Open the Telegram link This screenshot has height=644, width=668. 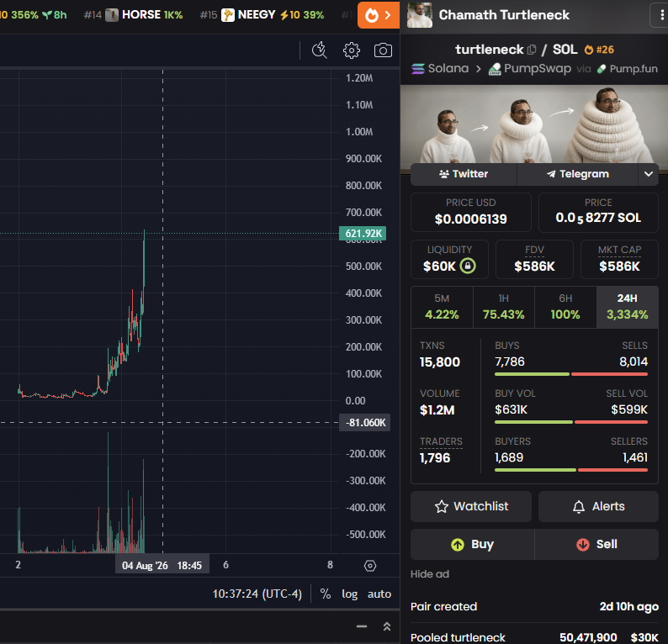[577, 174]
